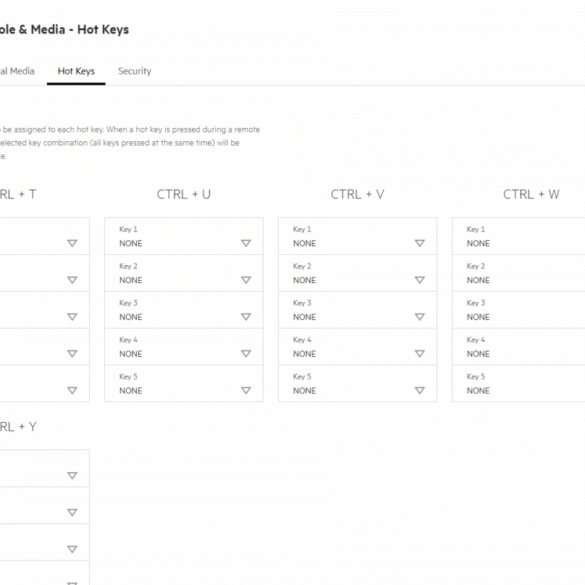Screen dimensions: 585x585
Task: Open Key 5 arrow under CTRL + V
Action: coord(420,390)
